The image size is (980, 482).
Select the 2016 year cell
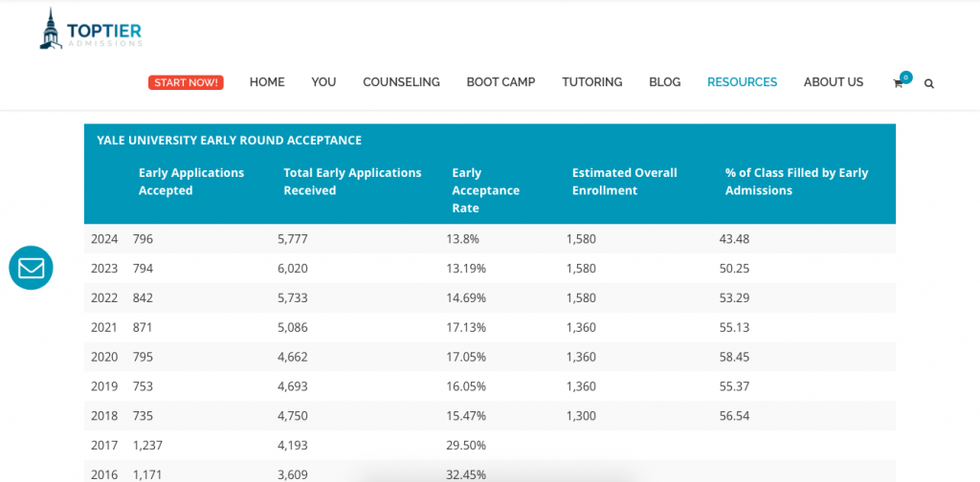[104, 475]
